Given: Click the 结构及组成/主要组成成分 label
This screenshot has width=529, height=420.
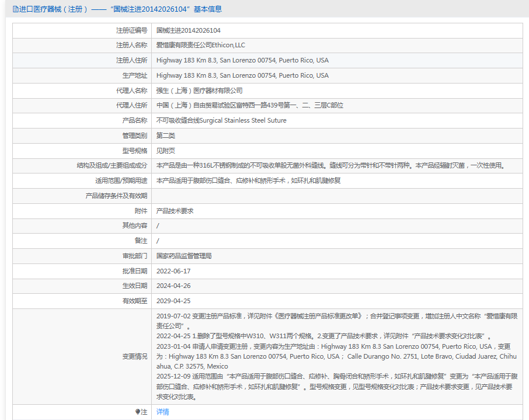Looking at the screenshot, I should click(112, 165).
